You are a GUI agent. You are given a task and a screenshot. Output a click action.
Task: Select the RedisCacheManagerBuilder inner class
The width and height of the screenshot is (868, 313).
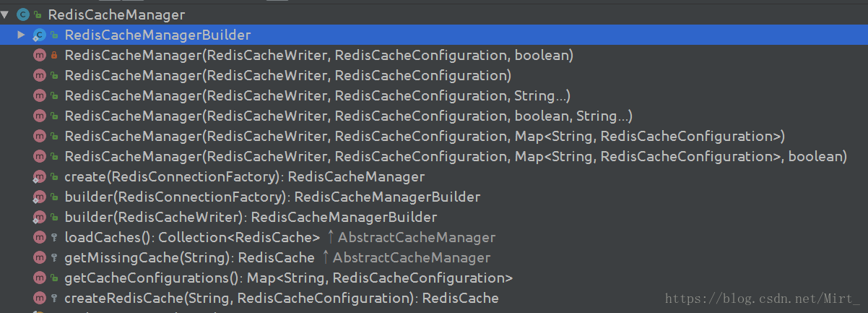click(157, 35)
